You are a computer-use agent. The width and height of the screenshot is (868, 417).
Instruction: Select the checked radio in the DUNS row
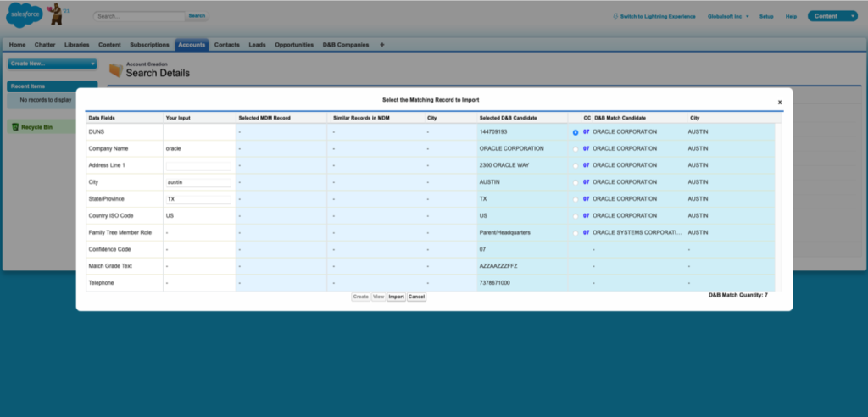(x=576, y=132)
